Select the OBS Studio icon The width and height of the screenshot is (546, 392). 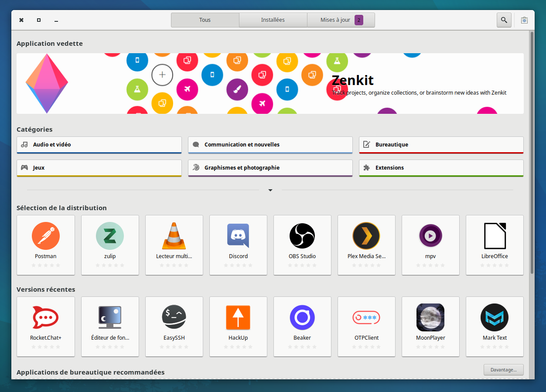[x=302, y=236]
